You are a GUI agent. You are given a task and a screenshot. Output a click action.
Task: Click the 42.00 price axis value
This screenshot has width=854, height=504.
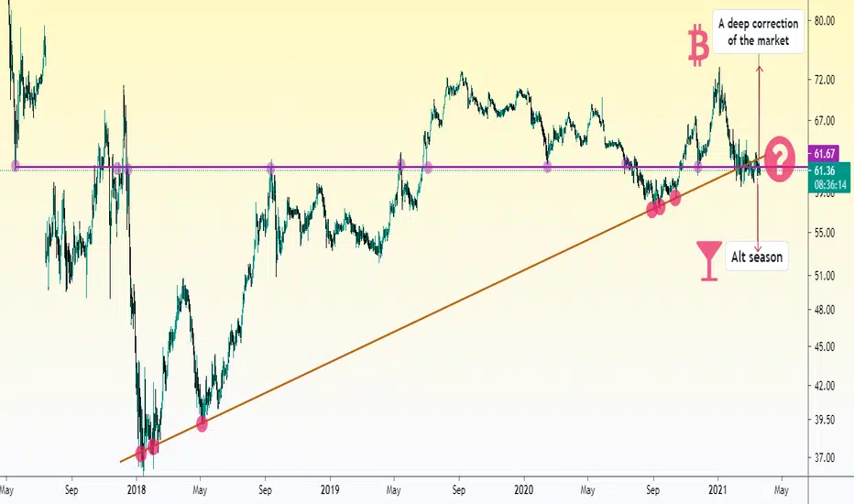pyautogui.click(x=824, y=386)
